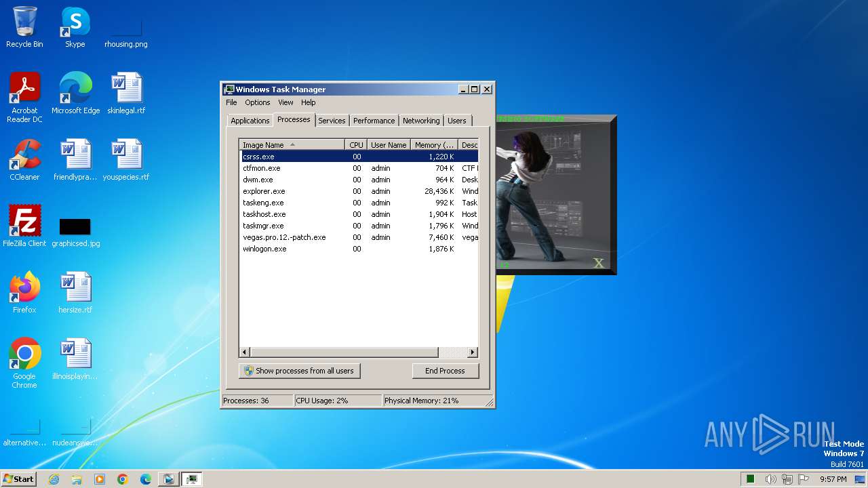Launch FileZilla Client from desktop

pos(24,226)
